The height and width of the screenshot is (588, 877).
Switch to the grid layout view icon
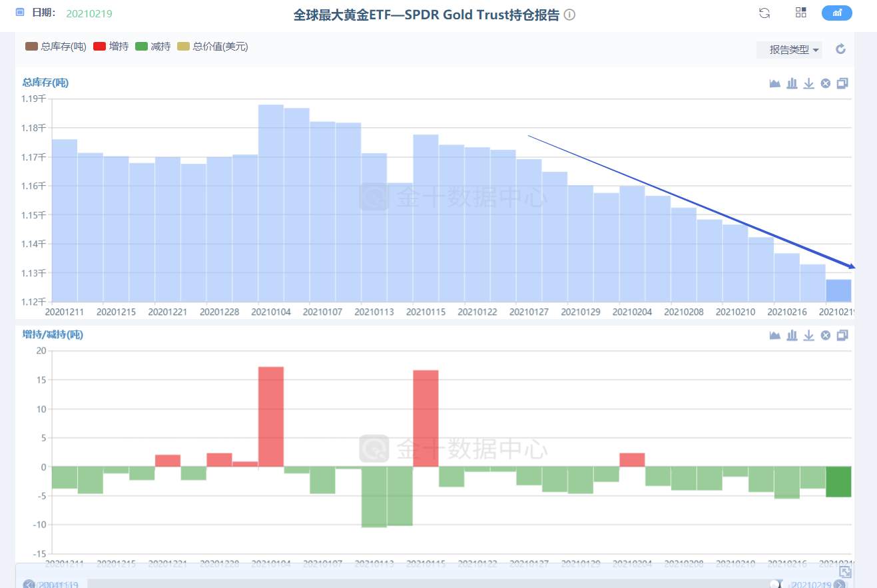pyautogui.click(x=801, y=13)
